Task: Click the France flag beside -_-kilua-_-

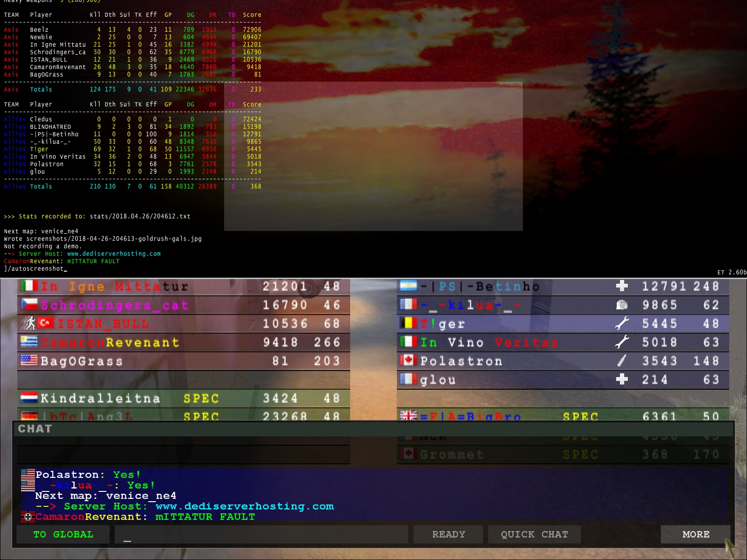Action: (409, 304)
